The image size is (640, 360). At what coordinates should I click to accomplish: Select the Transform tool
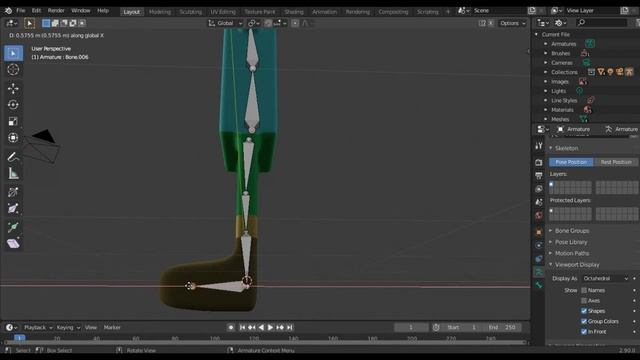pyautogui.click(x=13, y=138)
